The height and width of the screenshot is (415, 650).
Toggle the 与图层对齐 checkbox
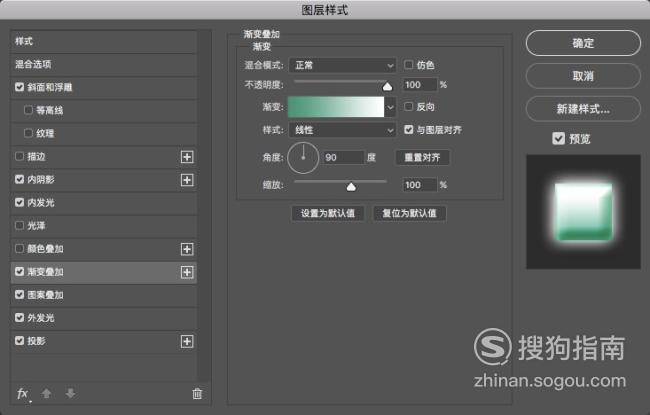pos(409,130)
